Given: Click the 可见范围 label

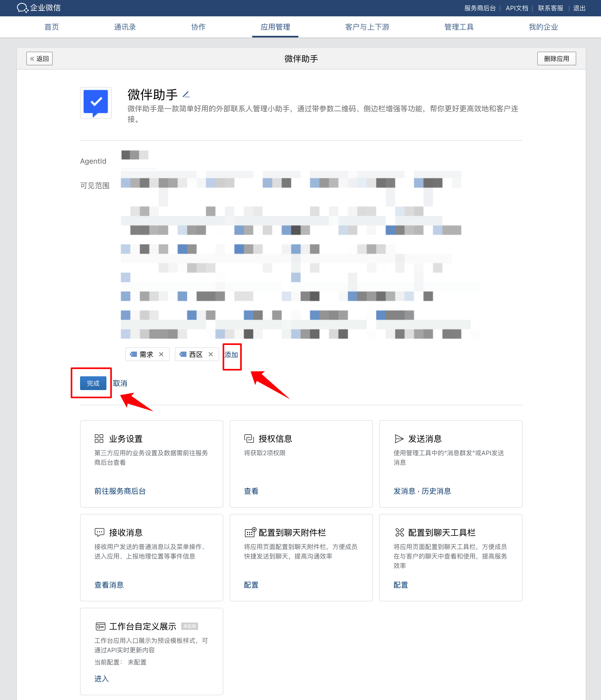Looking at the screenshot, I should click(95, 186).
